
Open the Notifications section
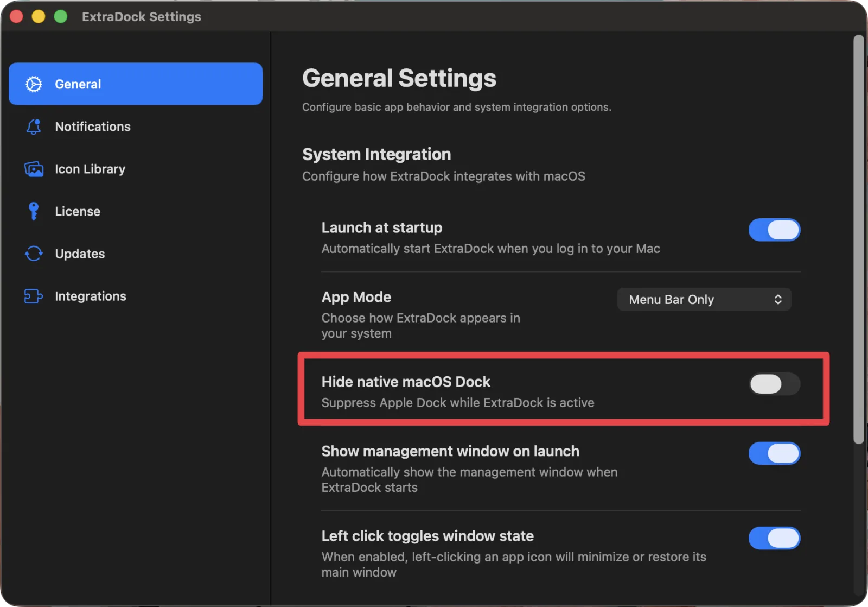[x=136, y=127]
